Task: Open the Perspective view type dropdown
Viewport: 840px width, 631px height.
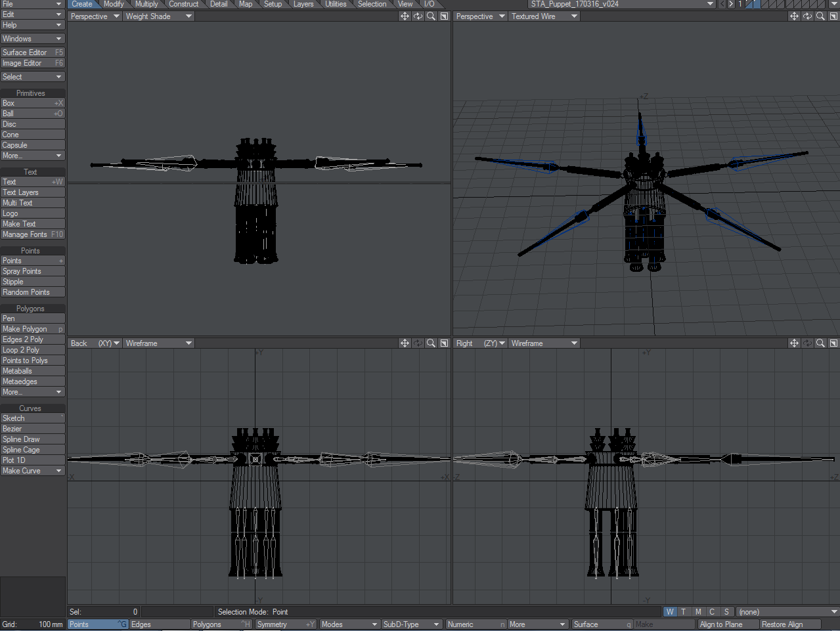Action: 94,16
